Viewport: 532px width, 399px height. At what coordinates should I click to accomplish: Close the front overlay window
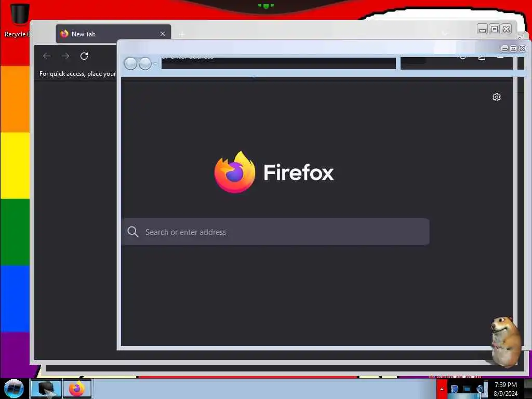tap(523, 48)
